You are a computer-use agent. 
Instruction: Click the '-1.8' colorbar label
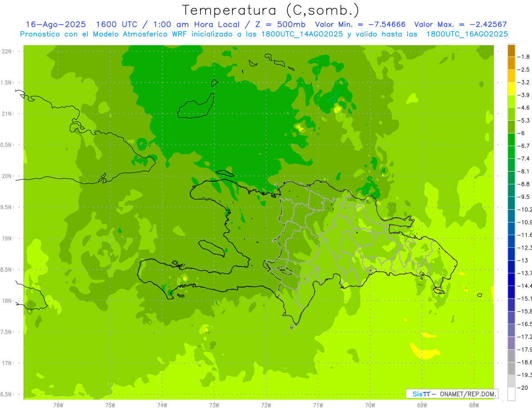[524, 57]
